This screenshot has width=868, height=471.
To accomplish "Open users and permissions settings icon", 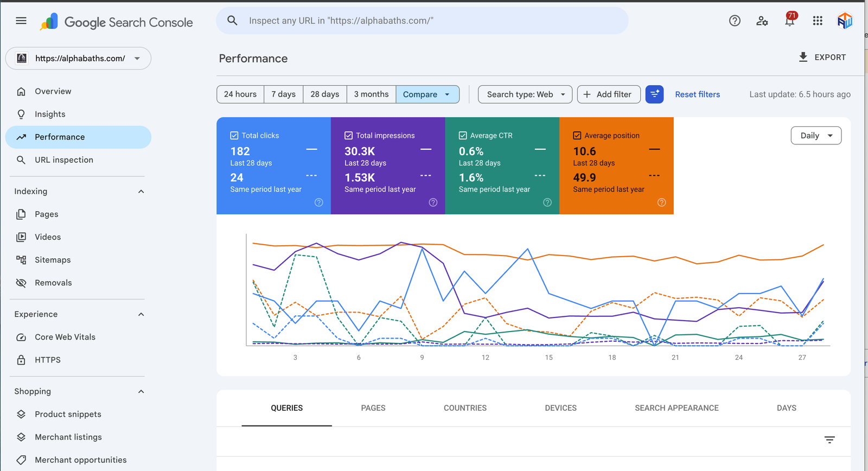I will [x=762, y=21].
